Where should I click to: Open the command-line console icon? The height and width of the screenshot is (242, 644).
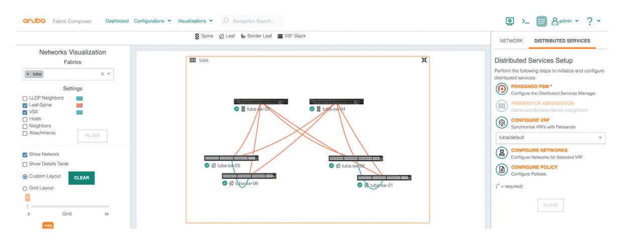tap(525, 21)
